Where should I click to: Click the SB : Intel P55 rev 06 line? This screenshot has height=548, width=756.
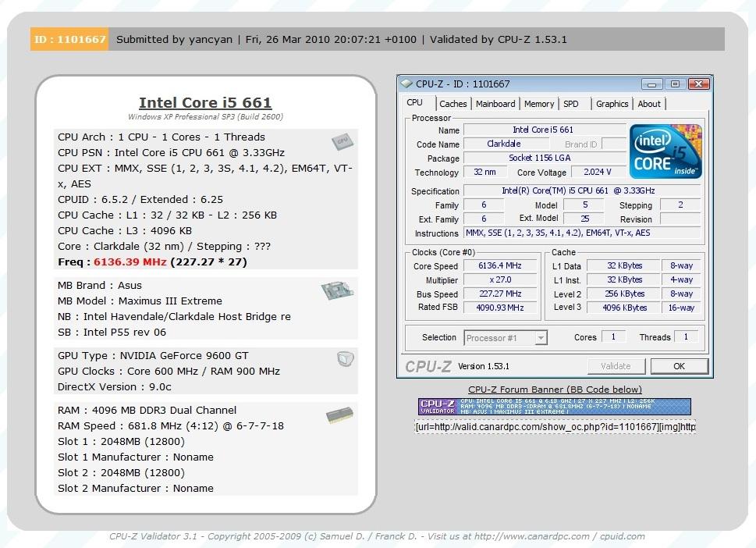click(x=112, y=332)
